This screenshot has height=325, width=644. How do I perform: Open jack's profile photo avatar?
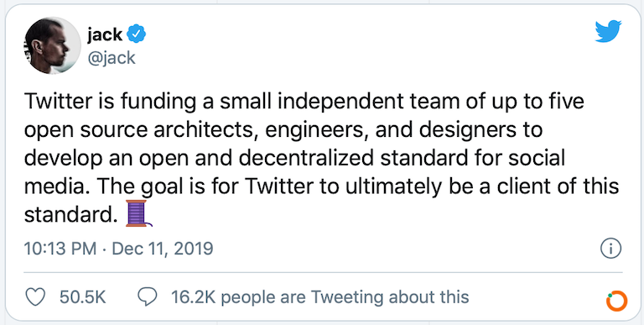(53, 45)
